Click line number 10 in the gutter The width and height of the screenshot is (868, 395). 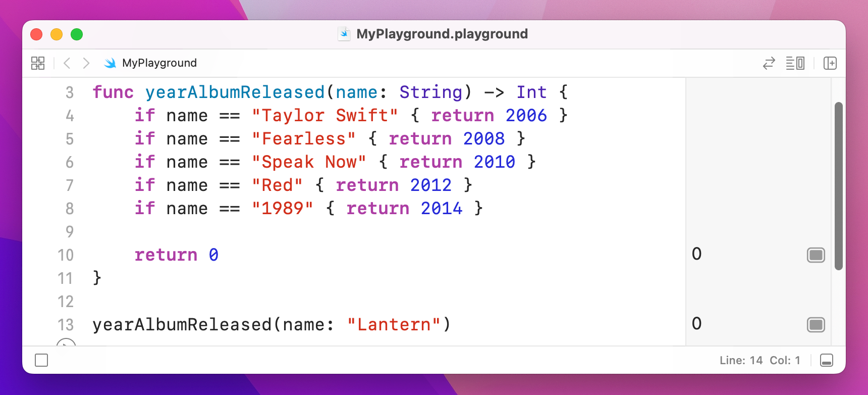tap(66, 255)
